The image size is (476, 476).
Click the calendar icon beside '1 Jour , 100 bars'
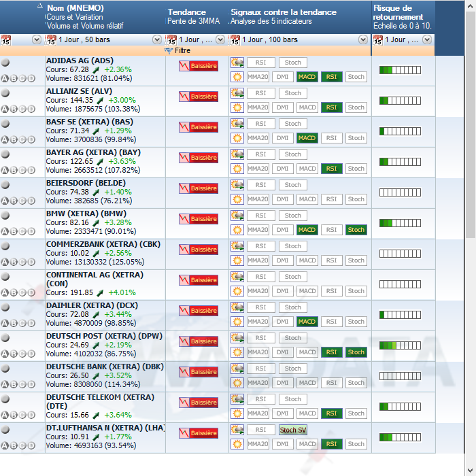[x=235, y=39]
